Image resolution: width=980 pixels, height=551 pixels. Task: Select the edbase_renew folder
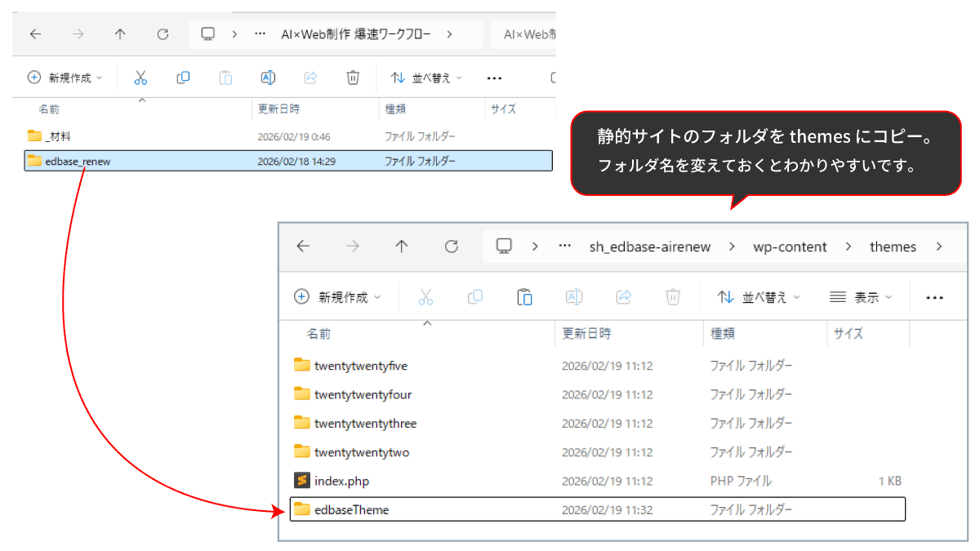(289, 161)
